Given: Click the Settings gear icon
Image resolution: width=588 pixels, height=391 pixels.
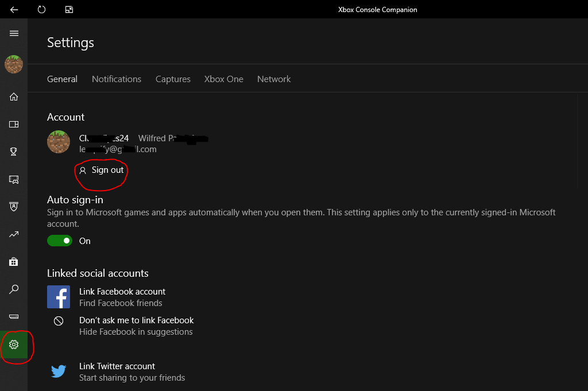Looking at the screenshot, I should pyautogui.click(x=14, y=344).
